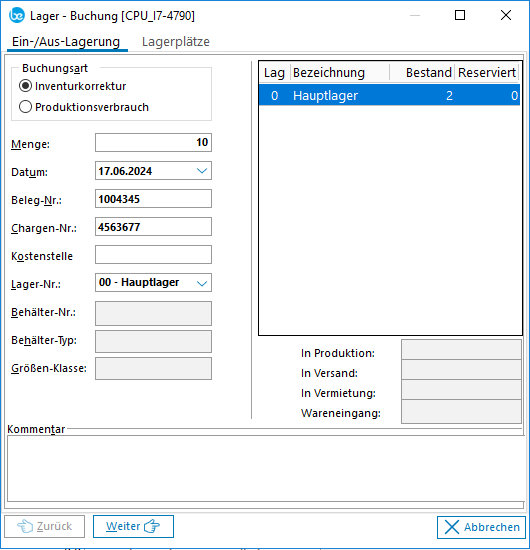Click the Weiter button
This screenshot has height=550, width=530.
tap(133, 526)
